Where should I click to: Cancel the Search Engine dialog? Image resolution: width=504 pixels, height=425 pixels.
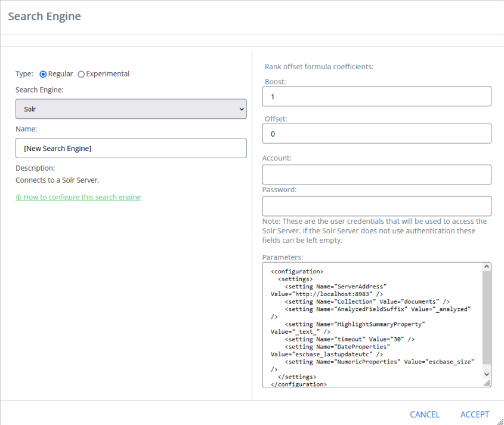pyautogui.click(x=425, y=414)
